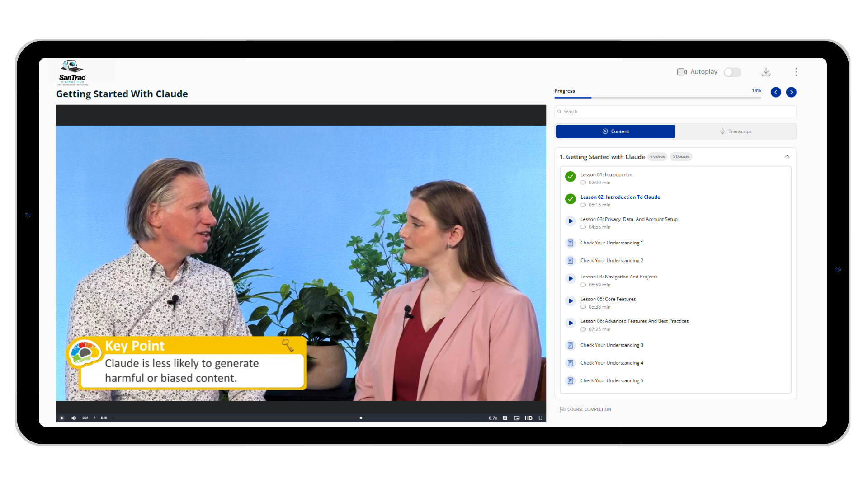Click the Progress label above the bar
868x488 pixels.
tap(565, 91)
